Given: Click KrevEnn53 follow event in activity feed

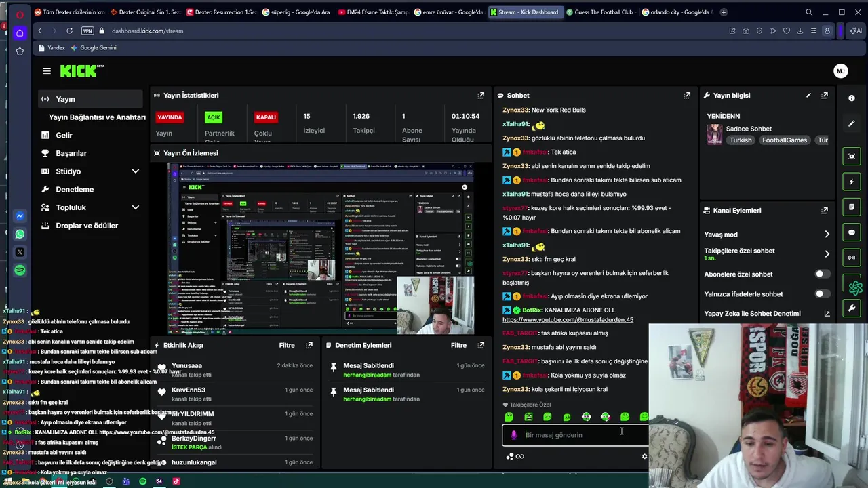Looking at the screenshot, I should click(235, 394).
